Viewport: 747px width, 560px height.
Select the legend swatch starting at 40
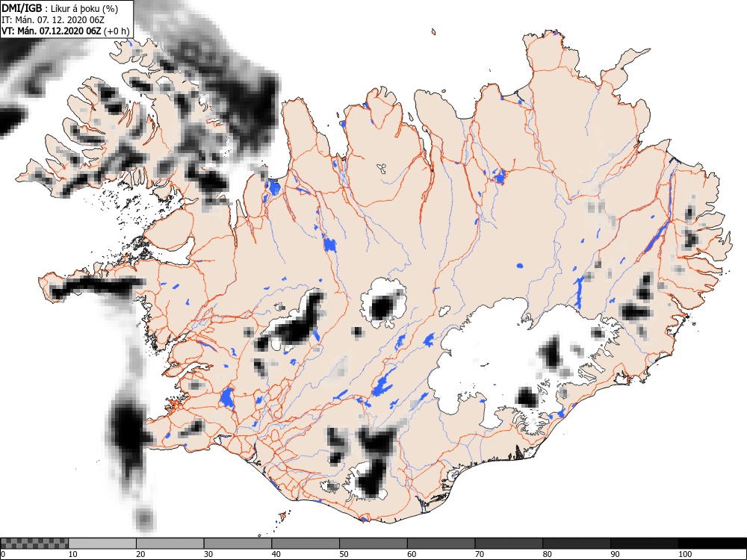coord(306,544)
